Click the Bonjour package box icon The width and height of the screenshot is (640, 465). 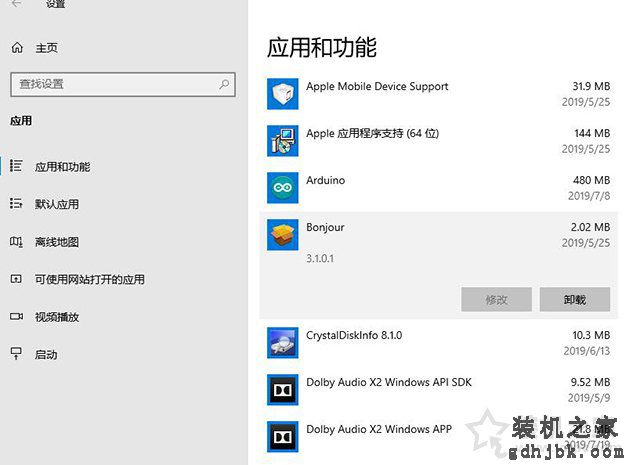(282, 235)
